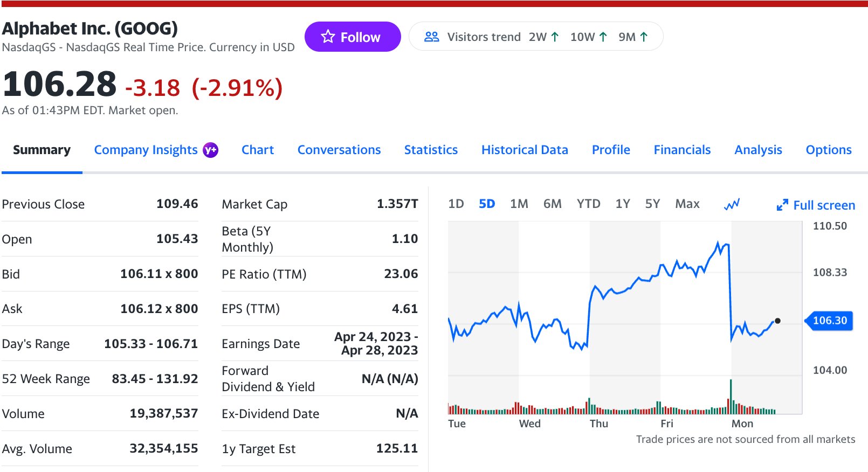Select Max chart range
Image resolution: width=868 pixels, height=472 pixels.
687,204
